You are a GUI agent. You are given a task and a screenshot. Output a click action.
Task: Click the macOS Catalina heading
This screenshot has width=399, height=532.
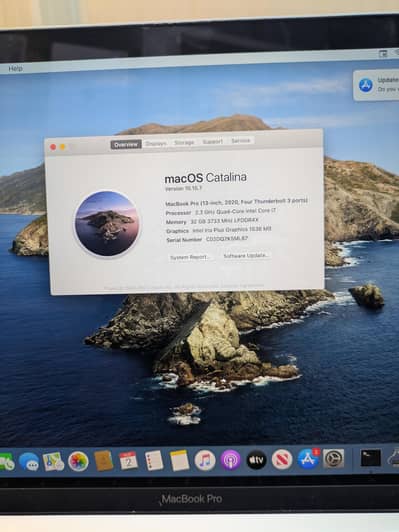[206, 178]
